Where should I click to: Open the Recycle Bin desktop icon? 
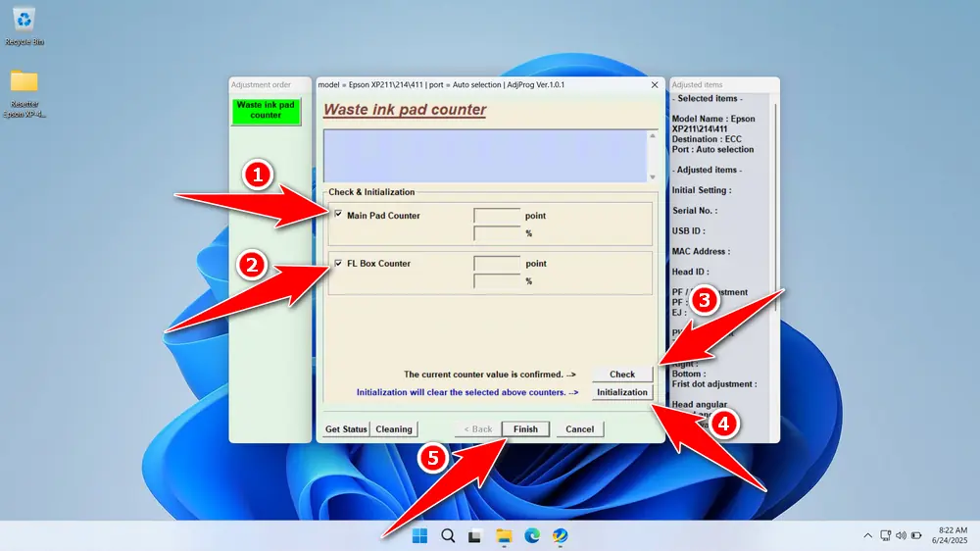[x=24, y=26]
